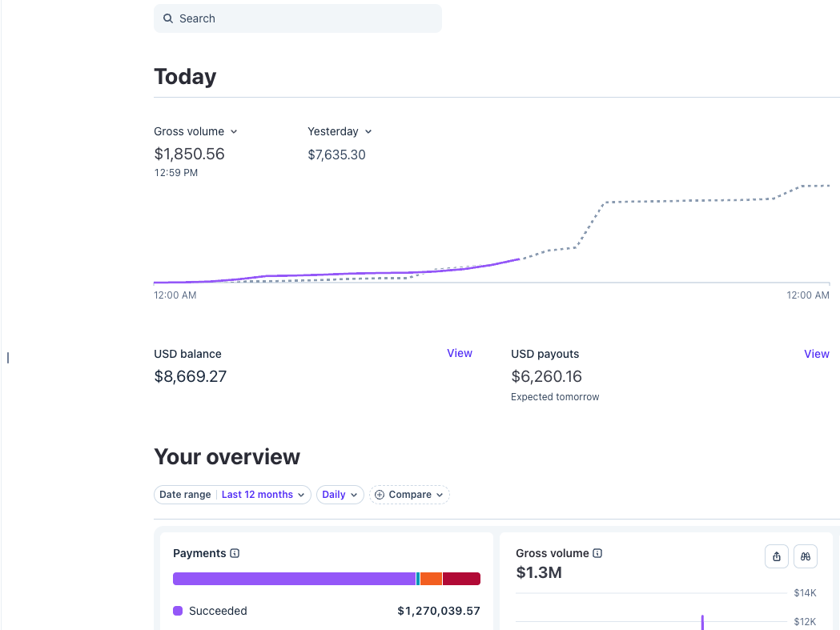Image resolution: width=840 pixels, height=630 pixels.
Task: View USD payouts details
Action: point(817,354)
